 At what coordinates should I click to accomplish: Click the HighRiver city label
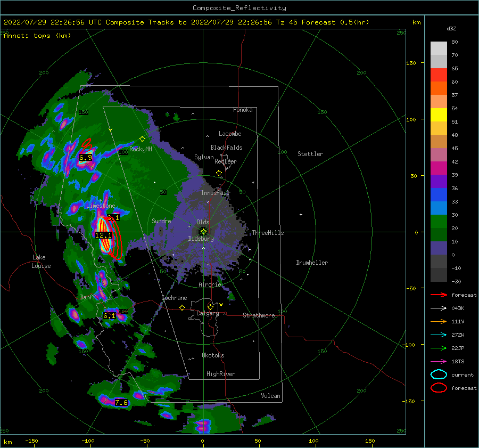point(221,374)
